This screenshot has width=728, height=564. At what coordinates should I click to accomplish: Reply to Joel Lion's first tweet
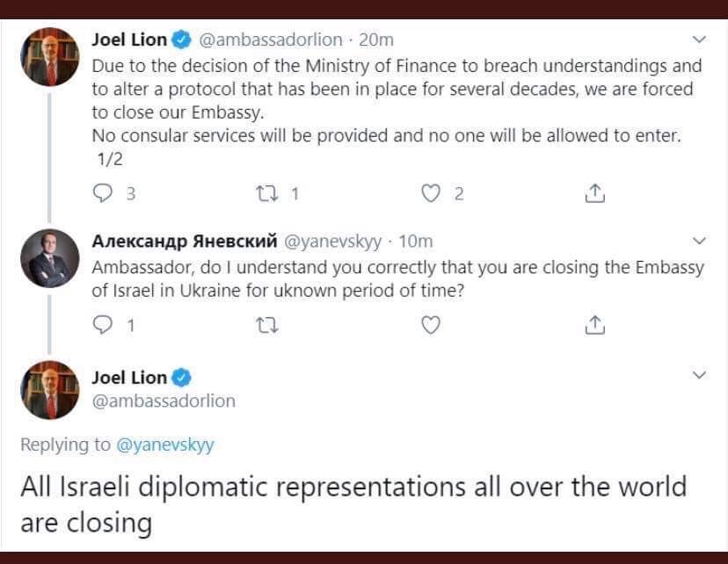pos(102,193)
